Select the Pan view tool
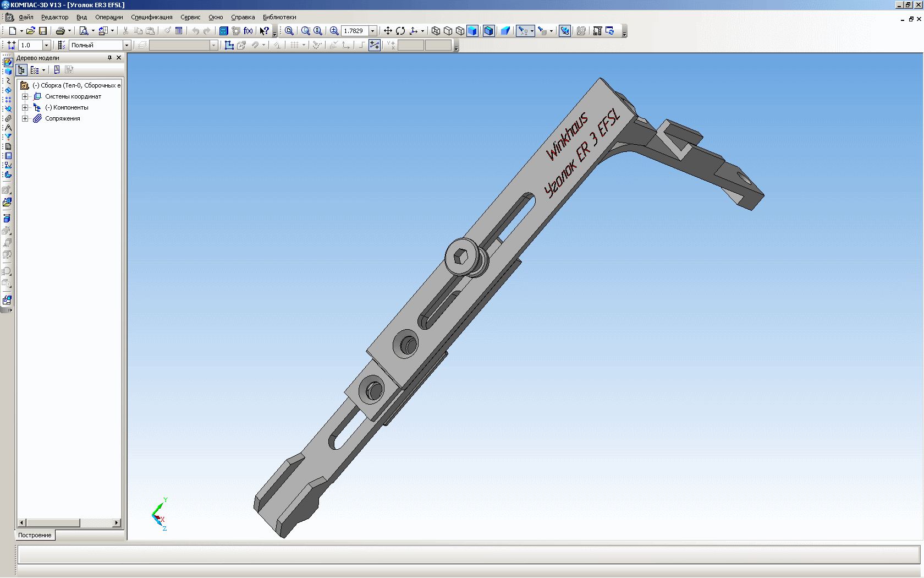The height and width of the screenshot is (578, 924). (388, 31)
